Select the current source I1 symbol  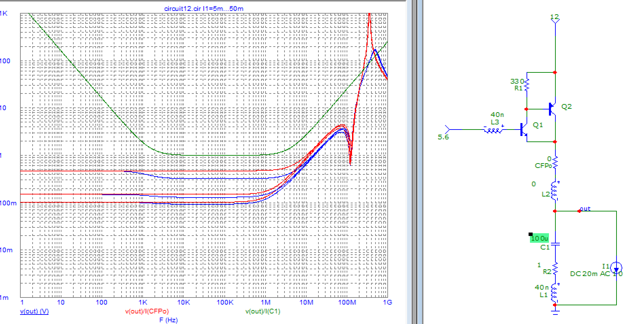coord(616,268)
